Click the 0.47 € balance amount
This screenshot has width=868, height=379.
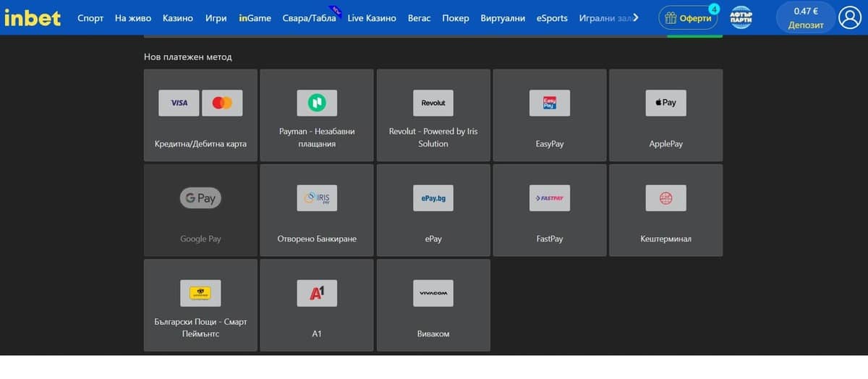click(x=805, y=12)
